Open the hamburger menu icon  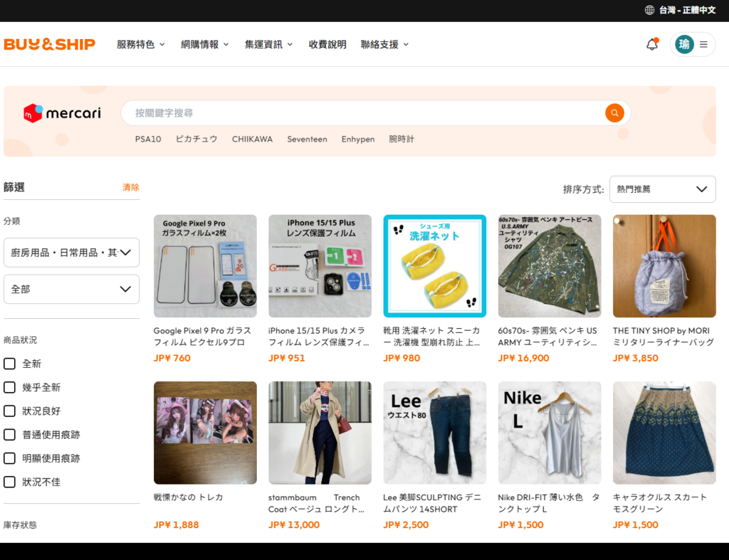pos(704,44)
